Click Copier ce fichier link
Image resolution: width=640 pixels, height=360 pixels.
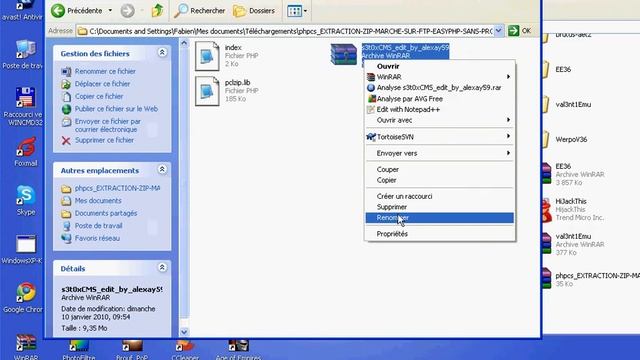pos(99,96)
